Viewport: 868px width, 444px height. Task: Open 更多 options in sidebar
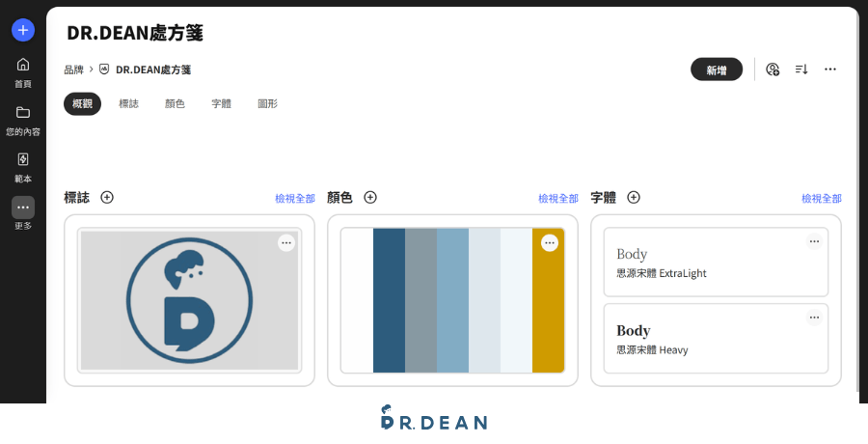(23, 214)
